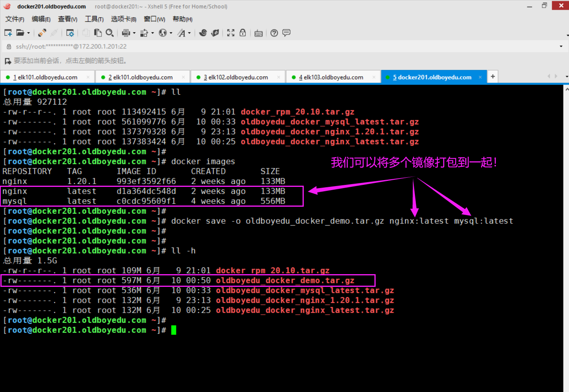Expand the Open folder dropdown arrow

point(29,33)
